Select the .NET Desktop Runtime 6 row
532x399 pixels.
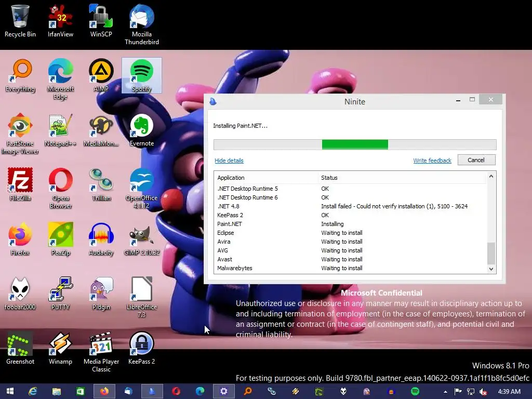tap(351, 197)
